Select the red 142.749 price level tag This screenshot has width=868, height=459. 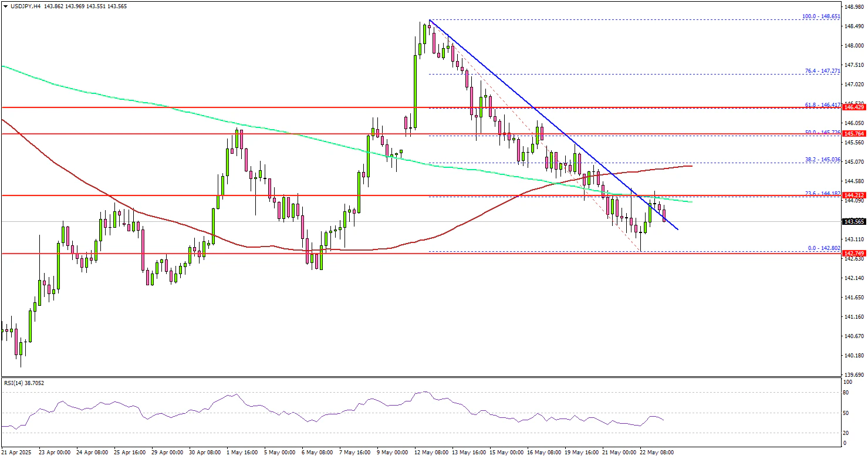(x=854, y=253)
